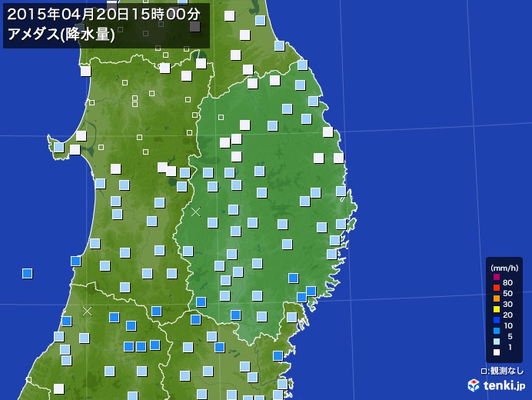Viewport: 532px width, 400px height.
Task: Select the white legend swatch below 1
Action: 497,352
